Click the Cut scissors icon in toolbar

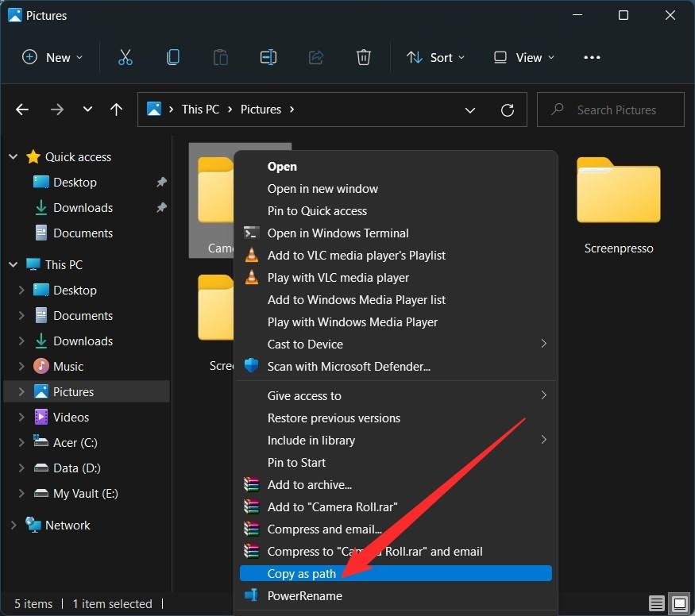[125, 57]
